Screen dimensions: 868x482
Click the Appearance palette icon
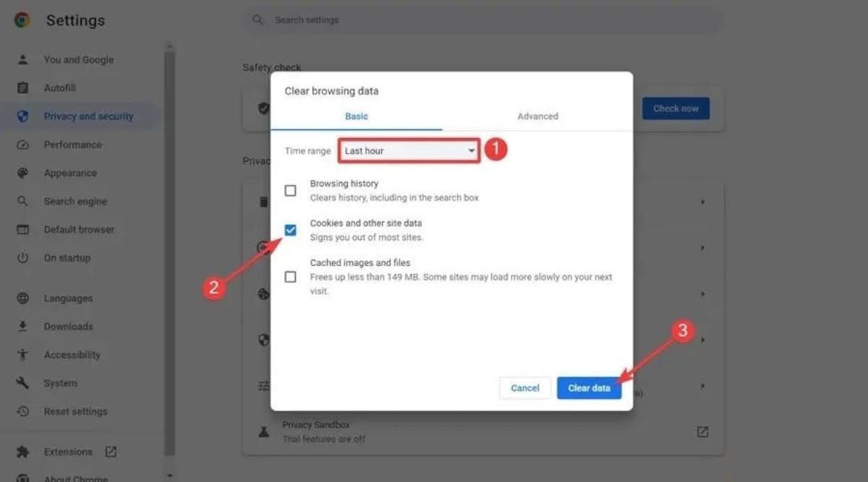coord(23,173)
